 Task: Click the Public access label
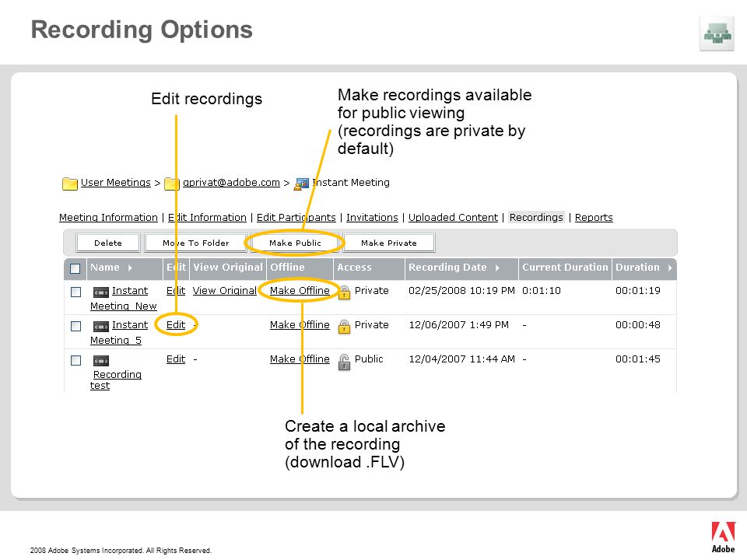point(369,359)
